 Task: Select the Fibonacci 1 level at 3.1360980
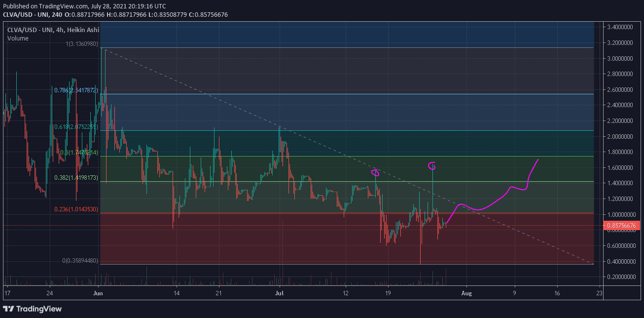coord(79,44)
